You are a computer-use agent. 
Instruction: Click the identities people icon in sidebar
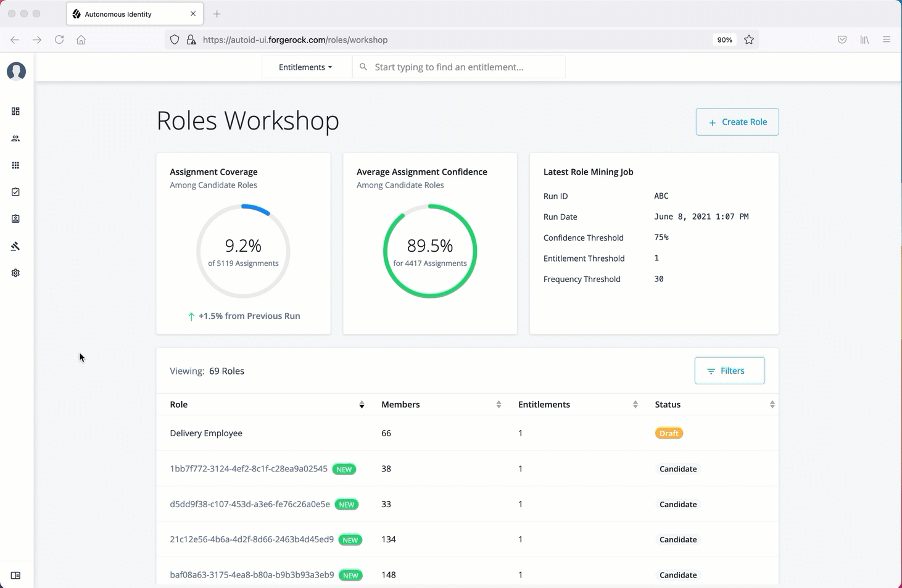15,139
